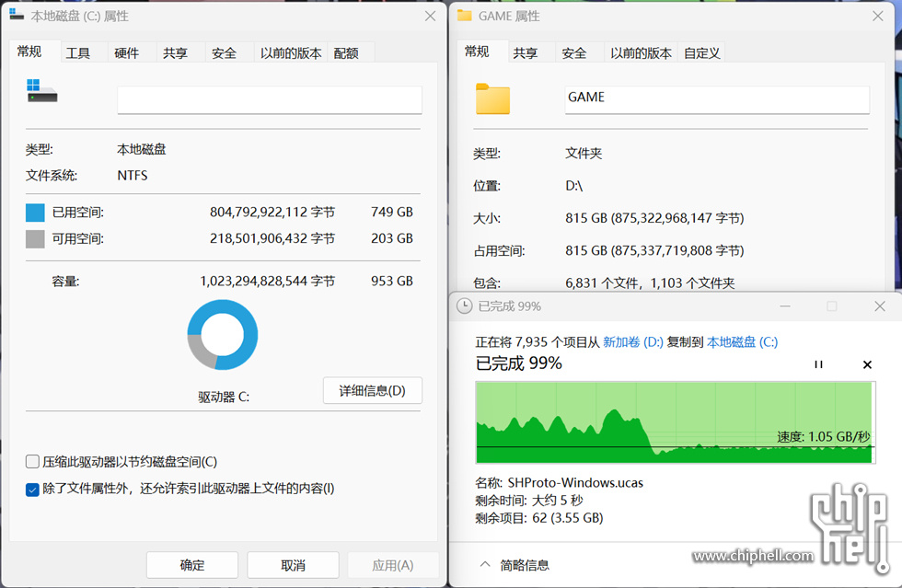The width and height of the screenshot is (902, 588).
Task: Cancel the file copy with X
Action: 867,364
